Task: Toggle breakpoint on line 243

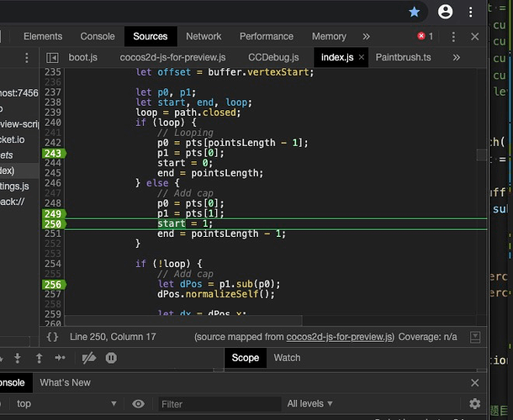Action: click(x=52, y=153)
